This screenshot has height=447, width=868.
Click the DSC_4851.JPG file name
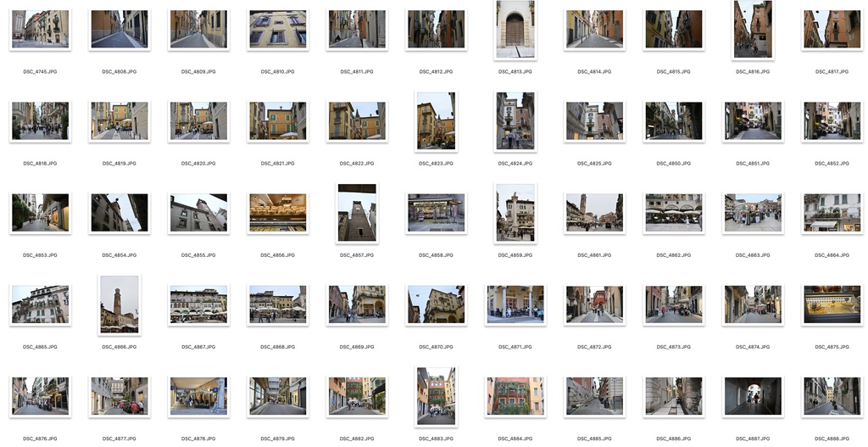point(753,164)
